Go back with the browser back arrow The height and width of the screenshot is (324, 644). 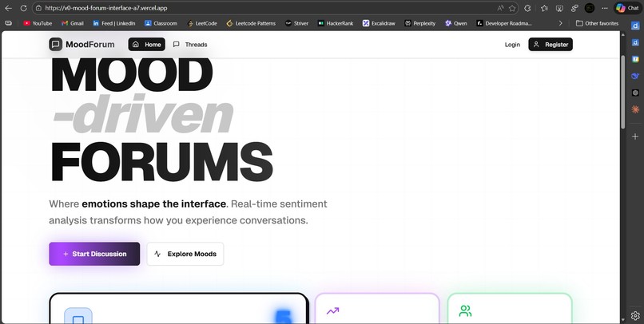pyautogui.click(x=8, y=8)
